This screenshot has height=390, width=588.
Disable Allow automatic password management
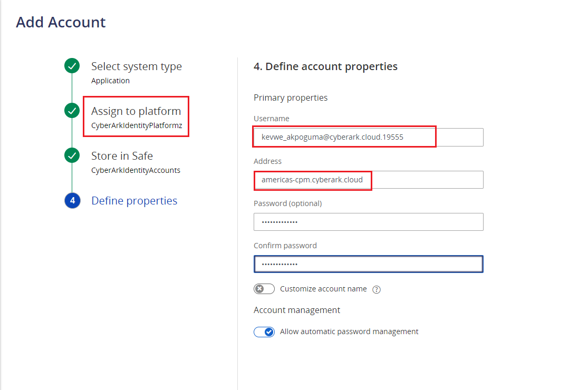(x=264, y=331)
